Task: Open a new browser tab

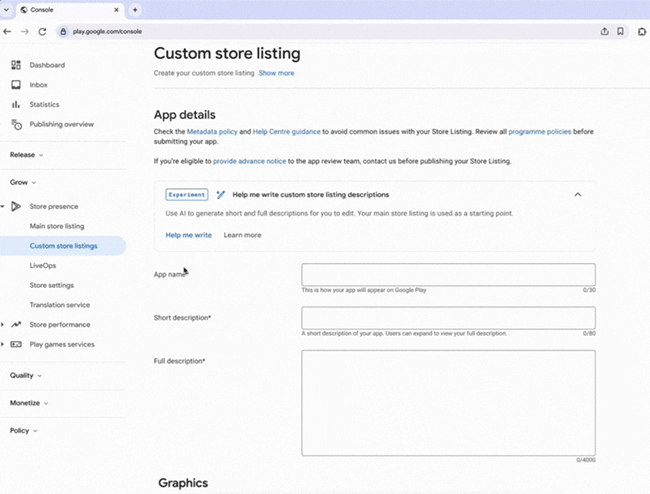Action: pos(135,9)
